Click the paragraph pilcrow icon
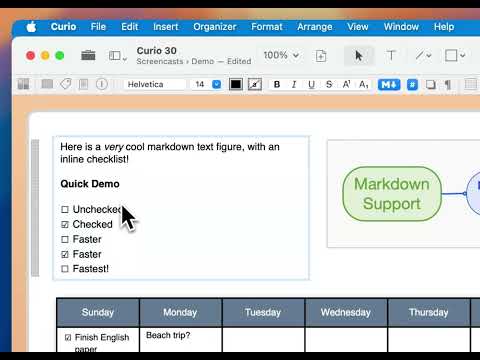Image resolution: width=480 pixels, height=360 pixels. tap(448, 85)
